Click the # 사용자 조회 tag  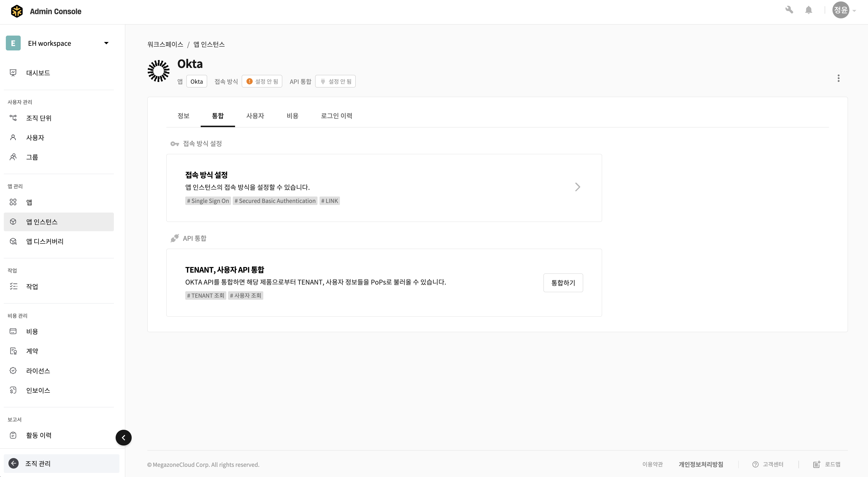(246, 296)
